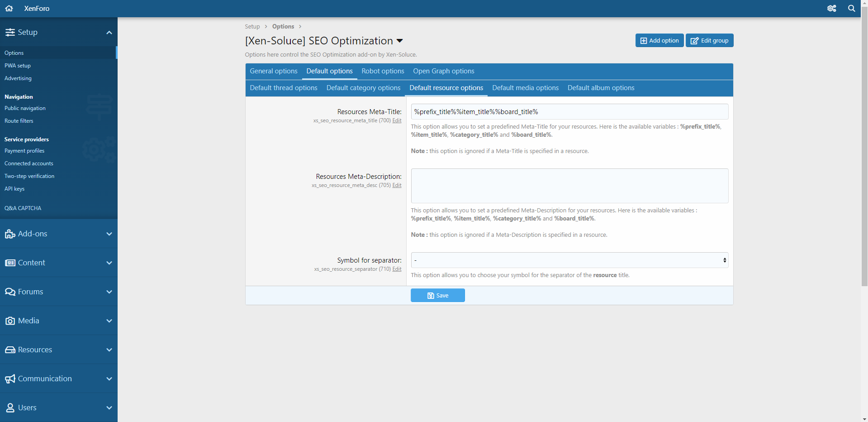Select the Default resource options sub-tab

pos(446,88)
